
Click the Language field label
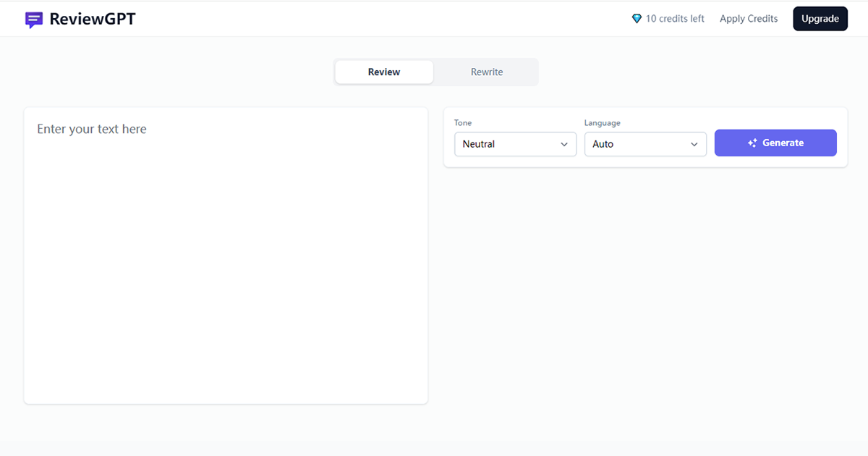pyautogui.click(x=603, y=123)
